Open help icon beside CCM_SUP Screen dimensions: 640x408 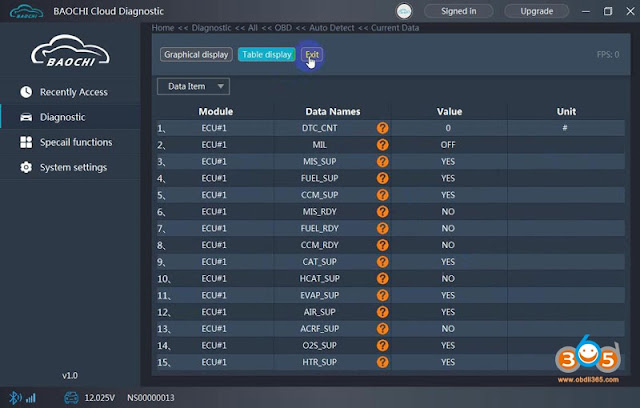382,195
